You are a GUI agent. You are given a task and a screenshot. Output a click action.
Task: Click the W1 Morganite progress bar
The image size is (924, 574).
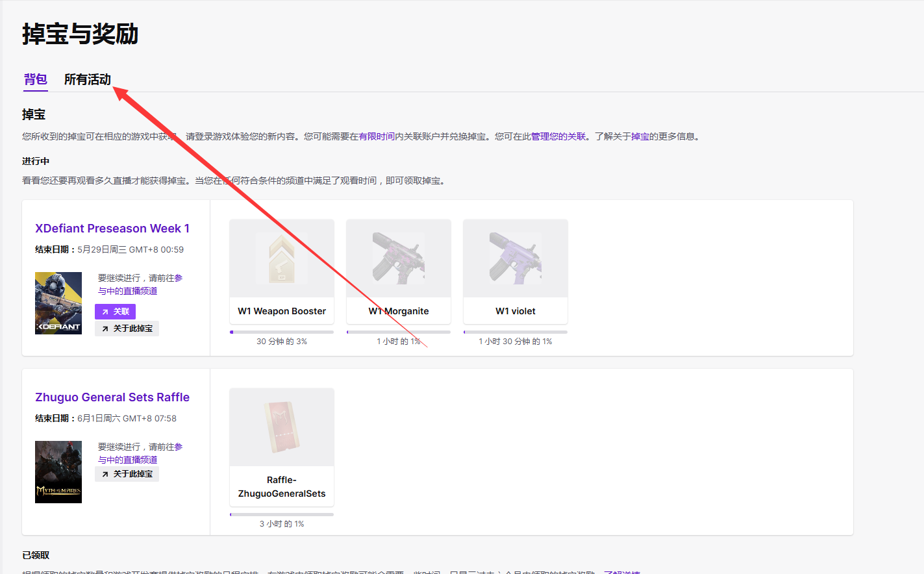(399, 332)
